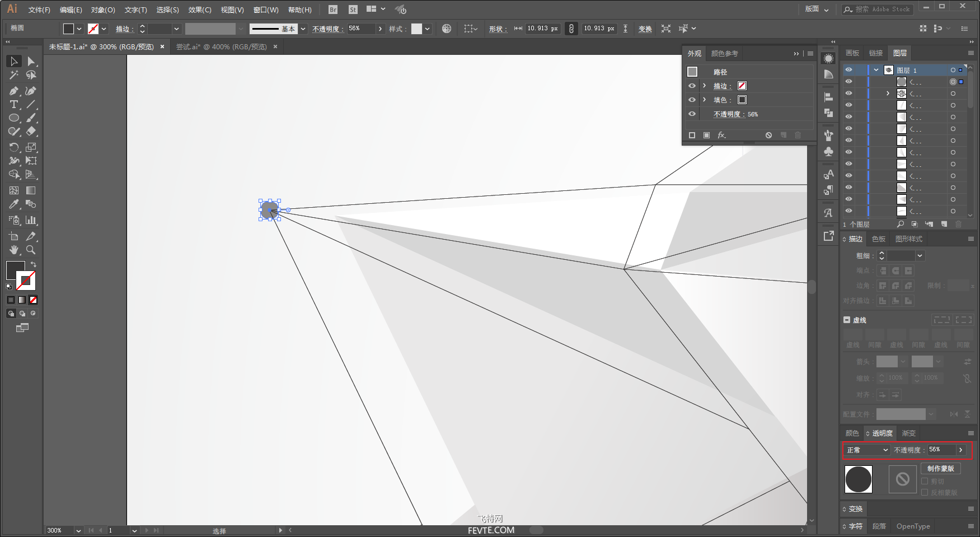Screen dimensions: 980x537
Task: Open the 文件(F) menu
Action: [x=39, y=10]
